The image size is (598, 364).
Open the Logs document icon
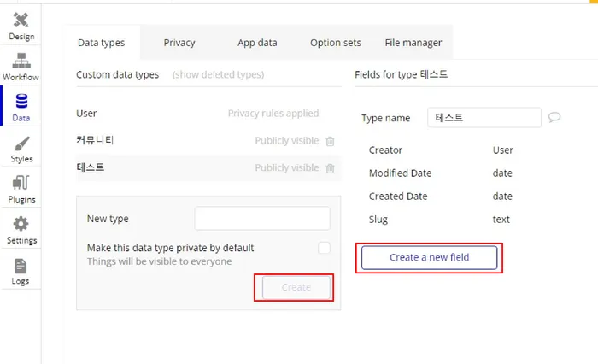point(21,266)
